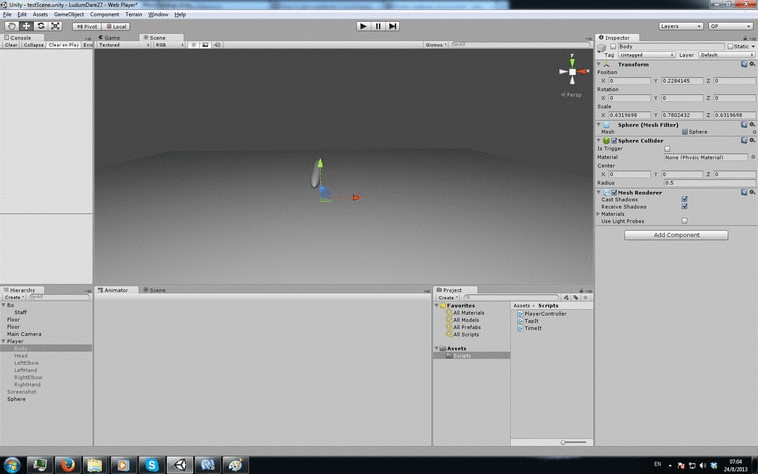This screenshot has width=758, height=474.
Task: Click the scene orientation gizmo cube
Action: click(x=572, y=72)
